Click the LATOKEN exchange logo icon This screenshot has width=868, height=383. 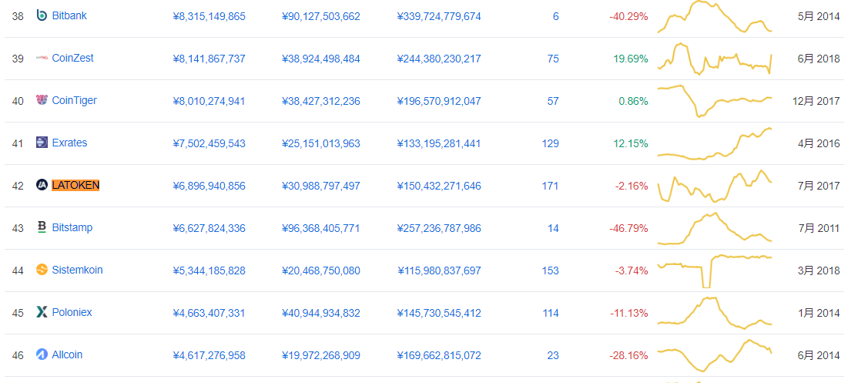tap(42, 185)
